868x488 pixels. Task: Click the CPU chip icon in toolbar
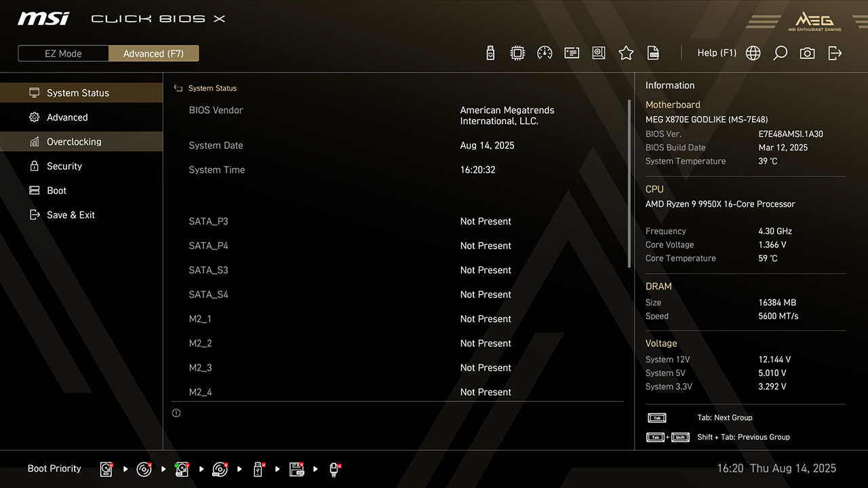pyautogui.click(x=517, y=53)
